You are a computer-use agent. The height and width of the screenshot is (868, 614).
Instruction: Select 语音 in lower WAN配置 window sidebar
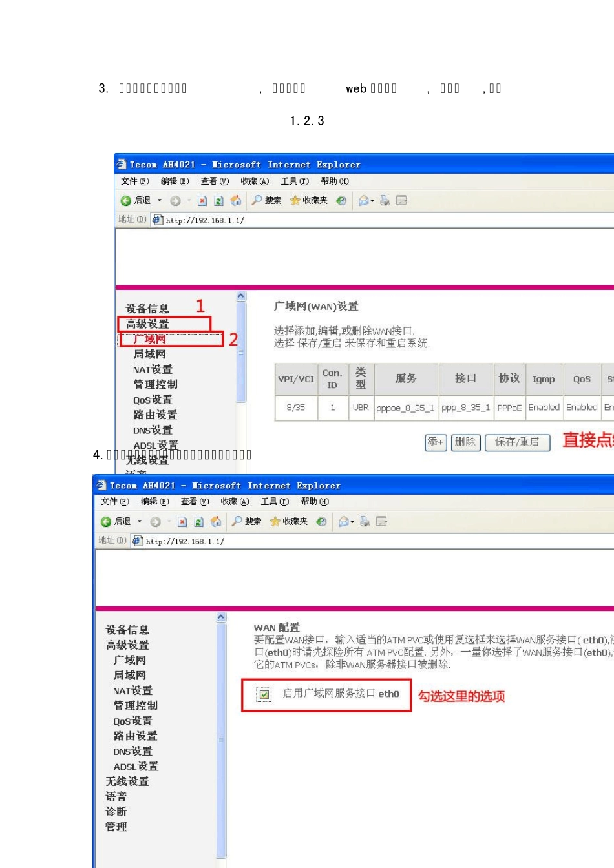point(116,797)
